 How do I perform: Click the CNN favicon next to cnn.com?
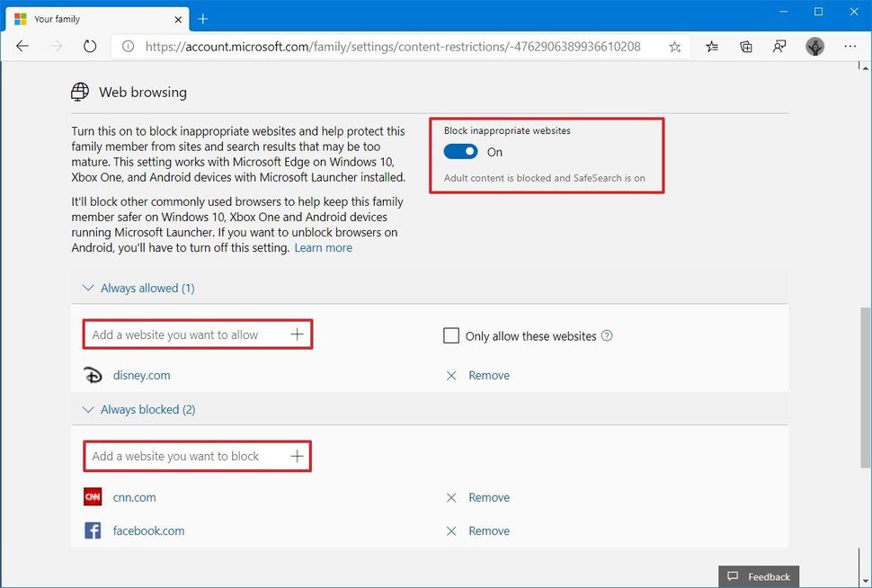pos(93,496)
